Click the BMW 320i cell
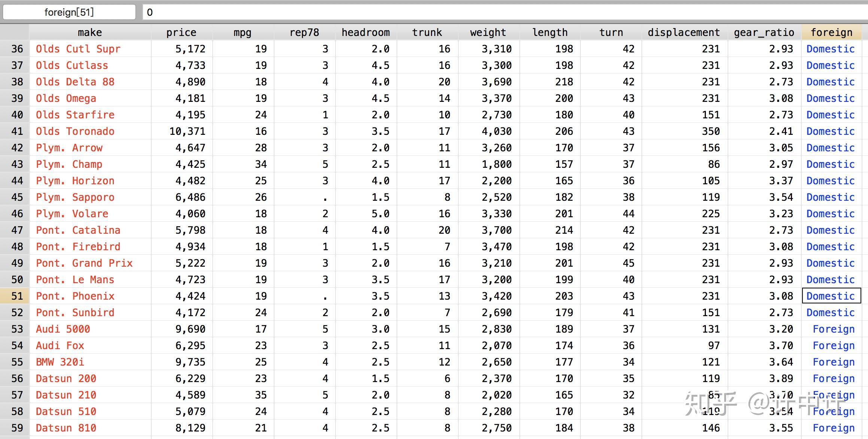This screenshot has width=868, height=439. [60, 362]
